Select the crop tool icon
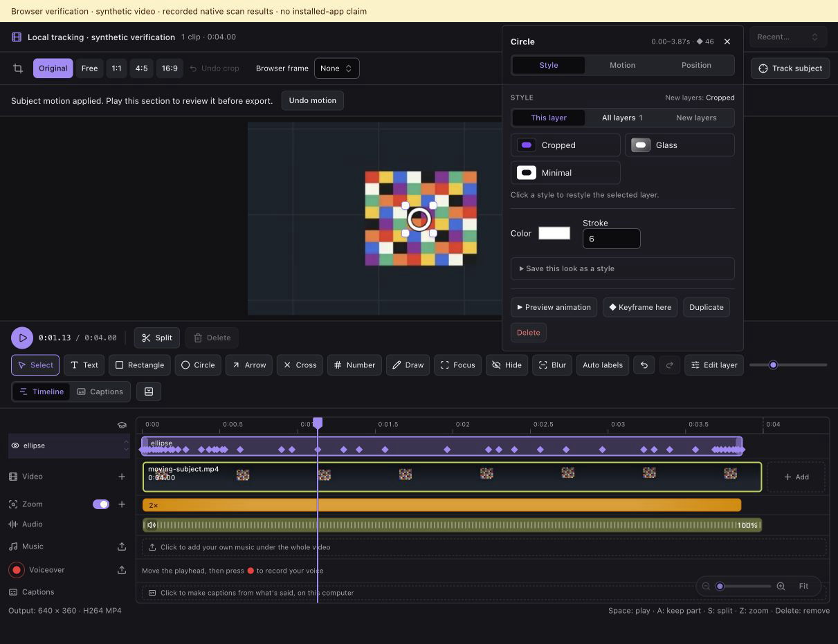Image resolution: width=838 pixels, height=644 pixels. pos(18,68)
